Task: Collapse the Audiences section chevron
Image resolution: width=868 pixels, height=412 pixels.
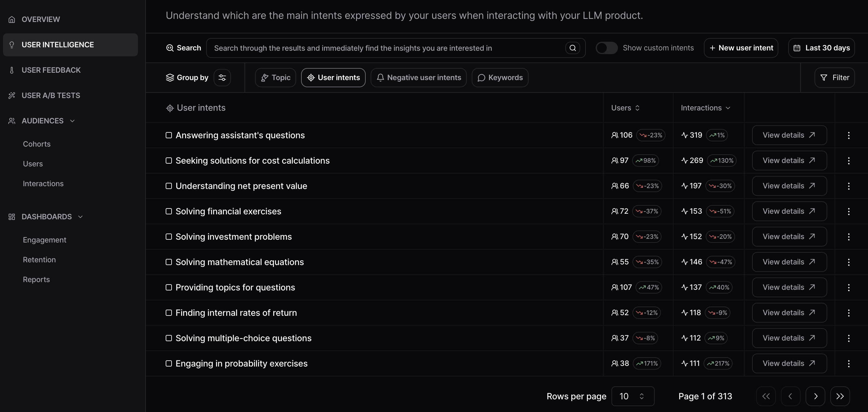Action: tap(72, 121)
